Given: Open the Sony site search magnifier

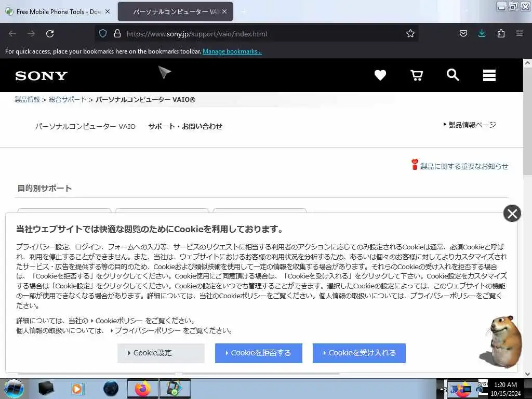Looking at the screenshot, I should 453,75.
